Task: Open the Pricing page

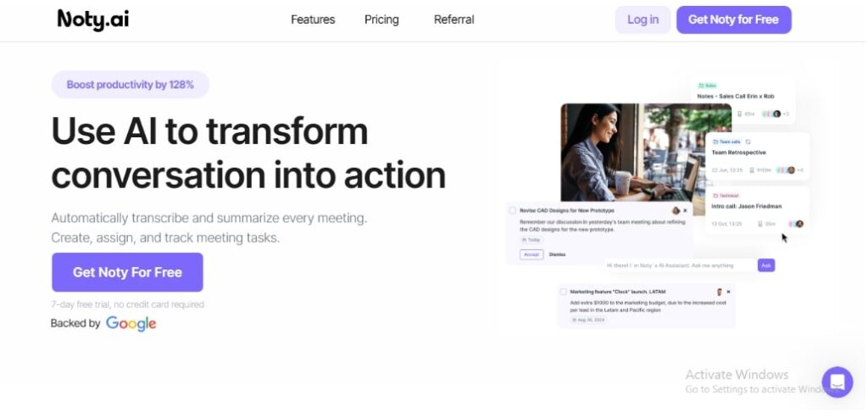Action: coord(381,19)
